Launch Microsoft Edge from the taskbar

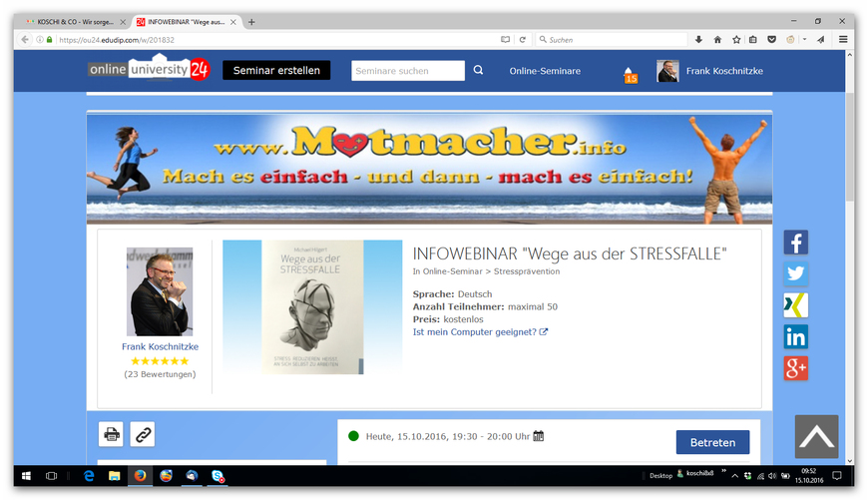point(89,476)
